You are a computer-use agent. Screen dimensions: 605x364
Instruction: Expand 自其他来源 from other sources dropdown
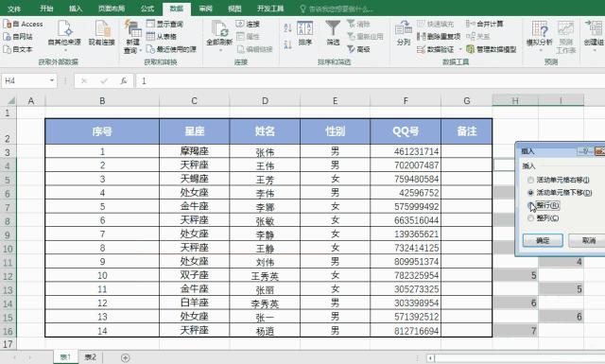coord(64,50)
